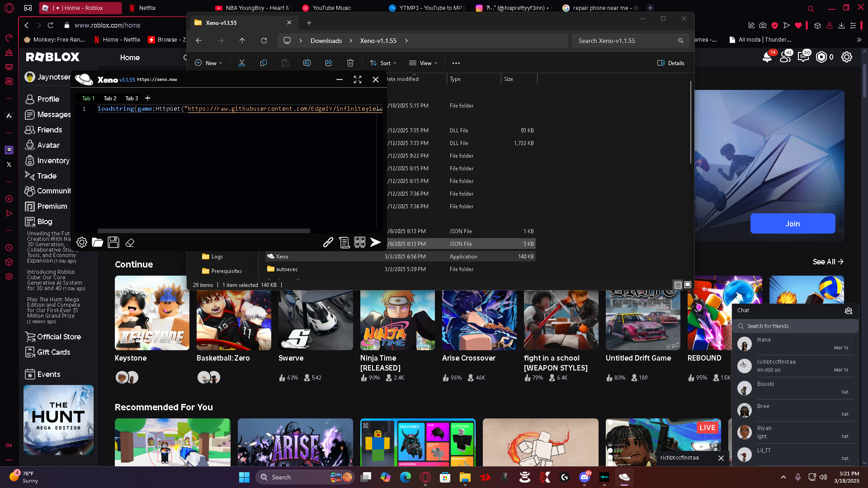Open Xeno settings gear icon
Screen dimensions: 868x488
pyautogui.click(x=82, y=243)
